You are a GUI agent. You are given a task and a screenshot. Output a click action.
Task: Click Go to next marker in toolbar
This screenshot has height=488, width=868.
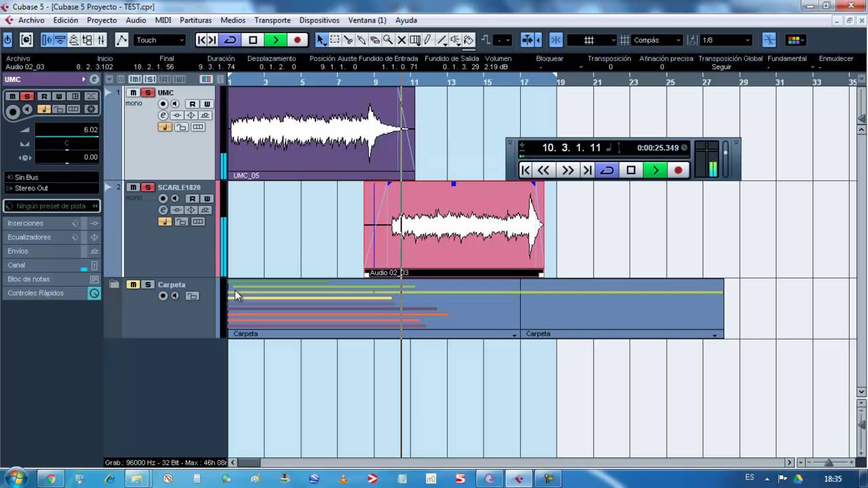click(212, 40)
